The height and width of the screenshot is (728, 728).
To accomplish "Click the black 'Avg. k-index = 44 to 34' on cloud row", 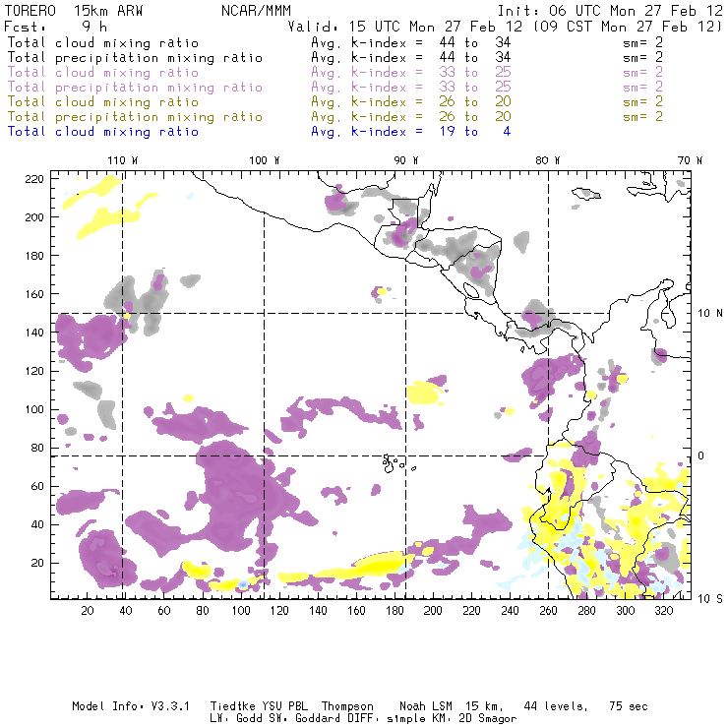I will pyautogui.click(x=411, y=42).
